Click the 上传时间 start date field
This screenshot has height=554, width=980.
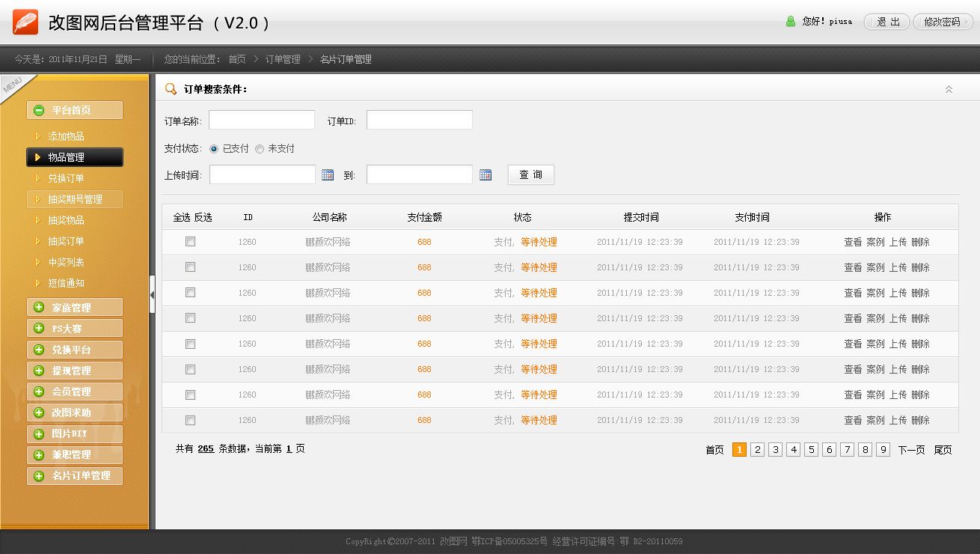[x=263, y=174]
